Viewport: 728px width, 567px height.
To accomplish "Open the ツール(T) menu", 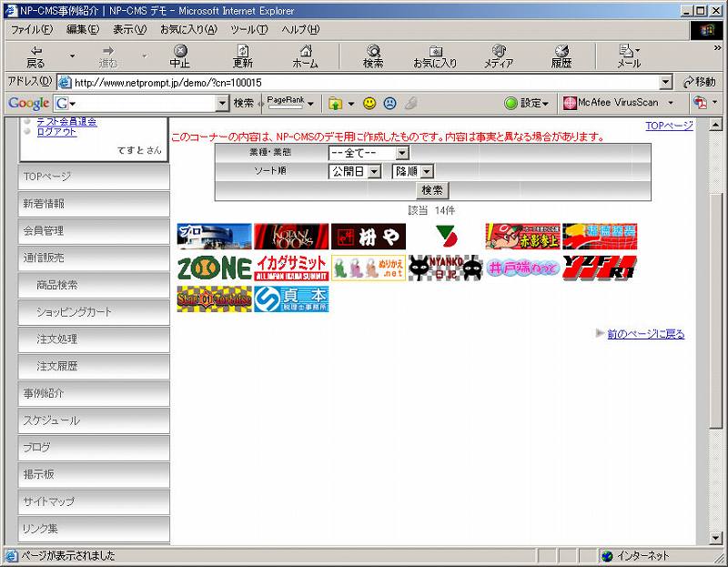I will (249, 29).
